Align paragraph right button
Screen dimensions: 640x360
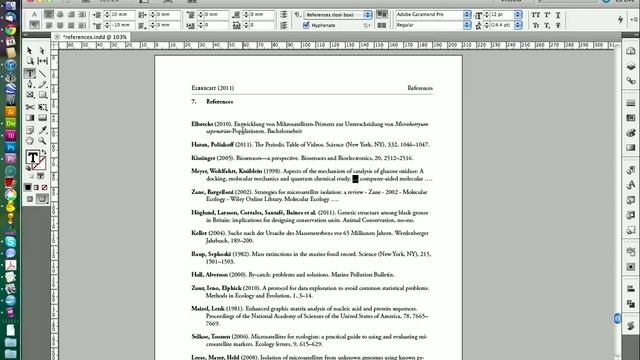[x=71, y=15]
